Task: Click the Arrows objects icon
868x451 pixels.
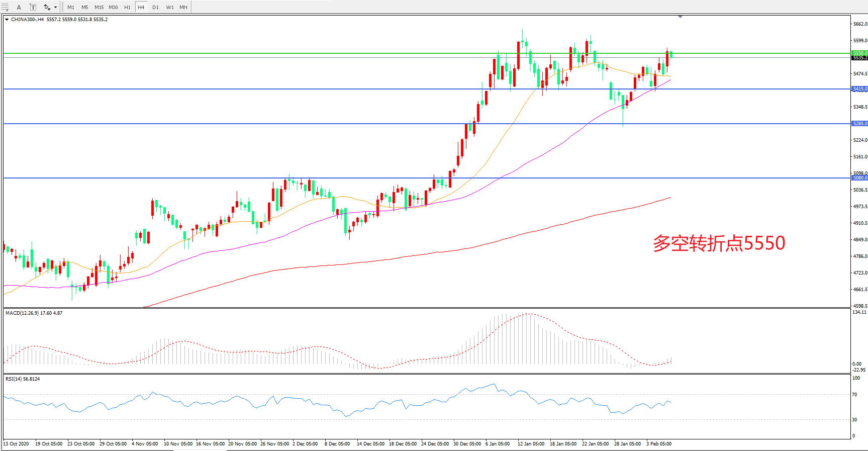Action: tap(47, 7)
